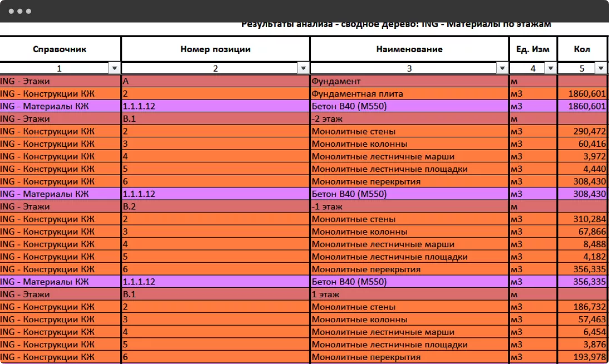
Task: Select the quantity cell showing 290,472
Action: (582, 131)
